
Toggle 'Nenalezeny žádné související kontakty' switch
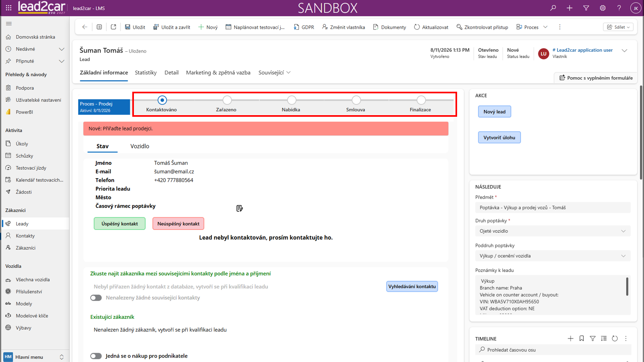(96, 298)
